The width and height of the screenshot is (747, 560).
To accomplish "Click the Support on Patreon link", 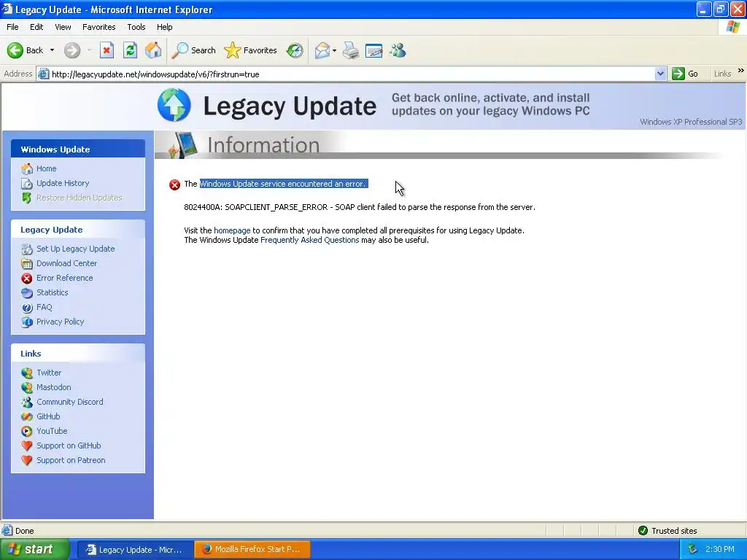I will [71, 461].
